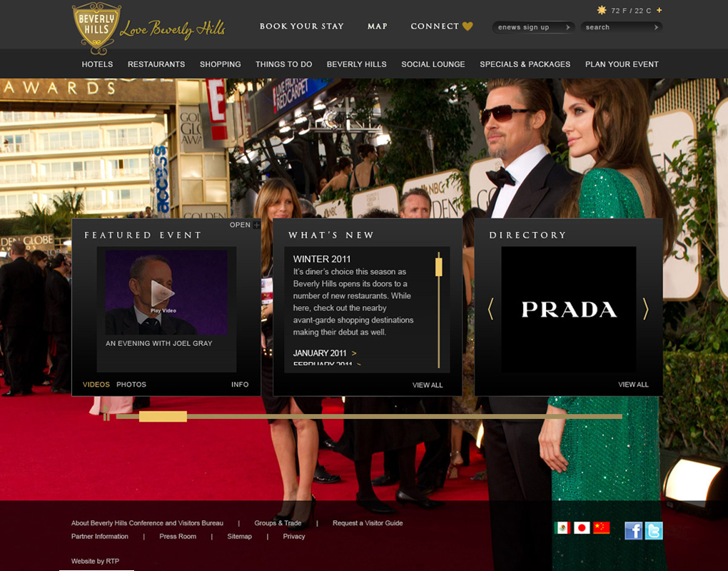The image size is (728, 571).
Task: Open the Press Room link
Action: pyautogui.click(x=178, y=536)
